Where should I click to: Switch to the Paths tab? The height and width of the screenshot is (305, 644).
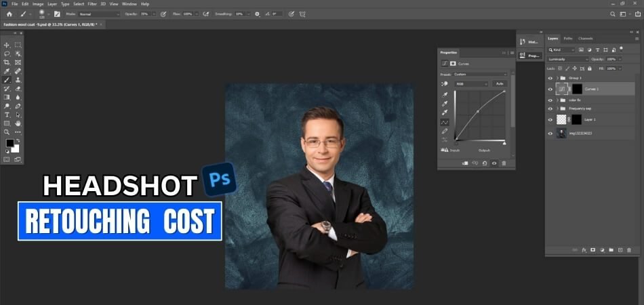(568, 39)
